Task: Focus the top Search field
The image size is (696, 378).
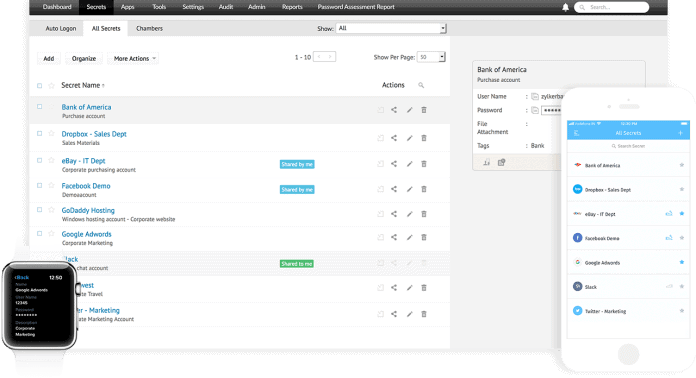Action: coord(612,7)
